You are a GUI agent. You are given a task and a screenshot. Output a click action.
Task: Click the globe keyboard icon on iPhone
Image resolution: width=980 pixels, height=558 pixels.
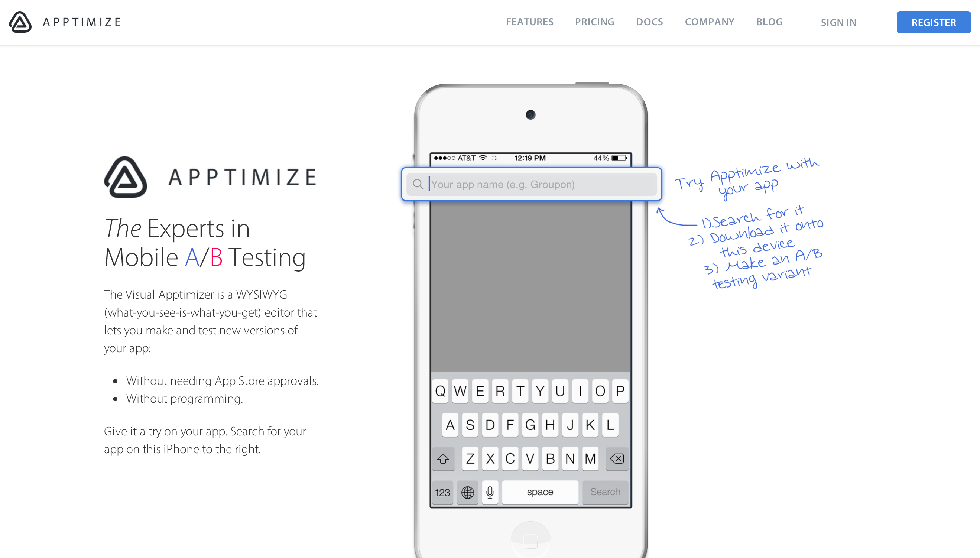[x=468, y=492]
